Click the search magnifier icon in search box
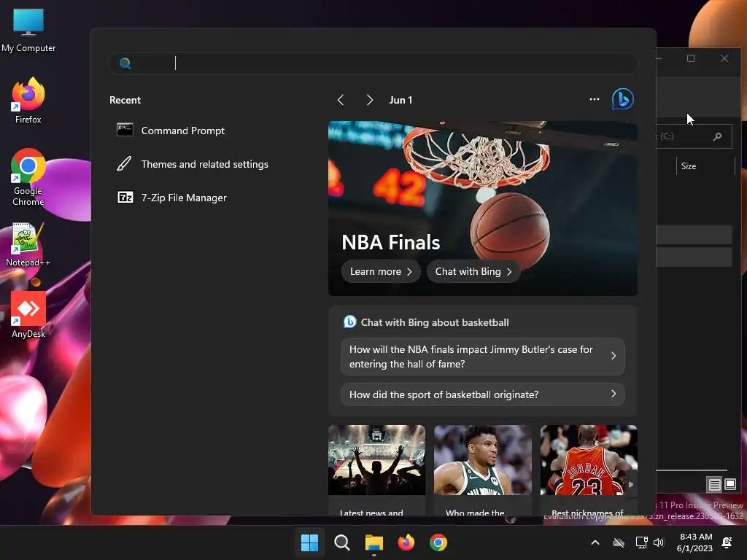The height and width of the screenshot is (560, 747). [125, 63]
